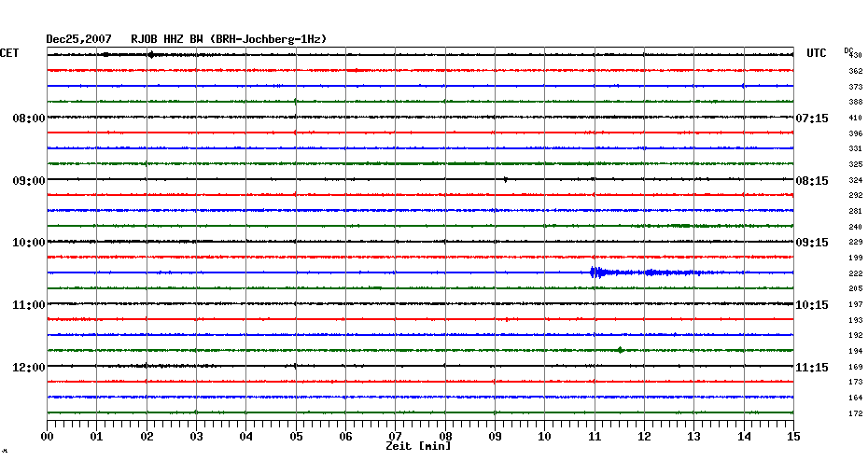Click the large blue seismic event onset
Viewport: 868px width, 461px height.
click(x=595, y=272)
